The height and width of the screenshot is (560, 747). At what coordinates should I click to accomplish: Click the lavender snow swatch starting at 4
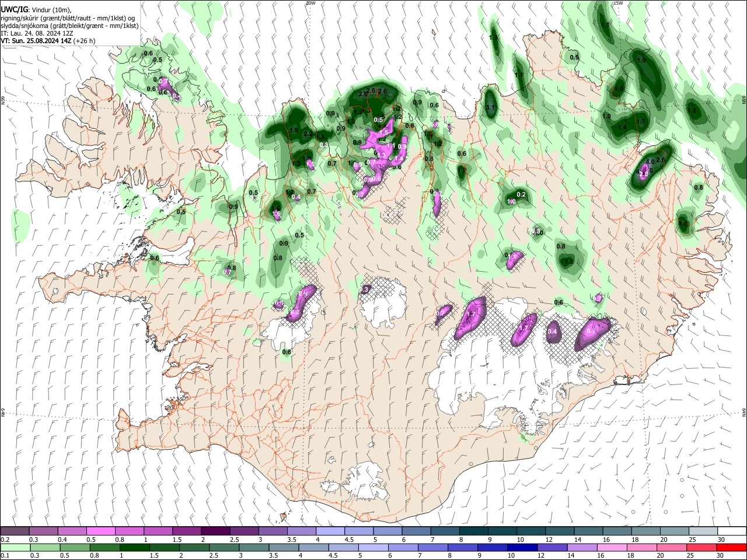329,531
